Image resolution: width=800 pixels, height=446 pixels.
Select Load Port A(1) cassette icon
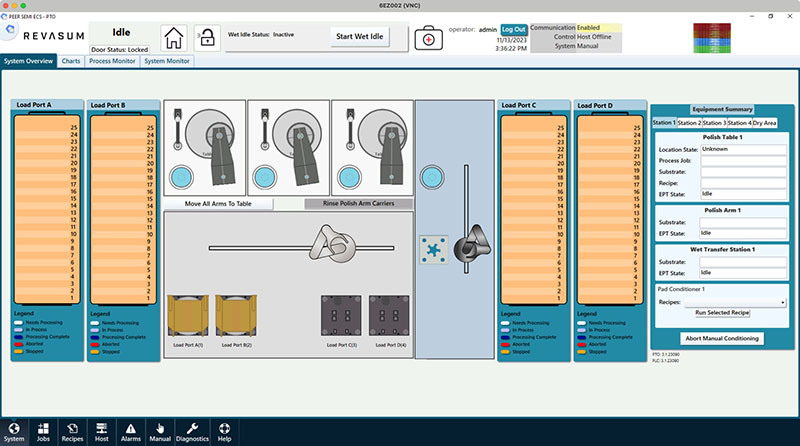[188, 315]
